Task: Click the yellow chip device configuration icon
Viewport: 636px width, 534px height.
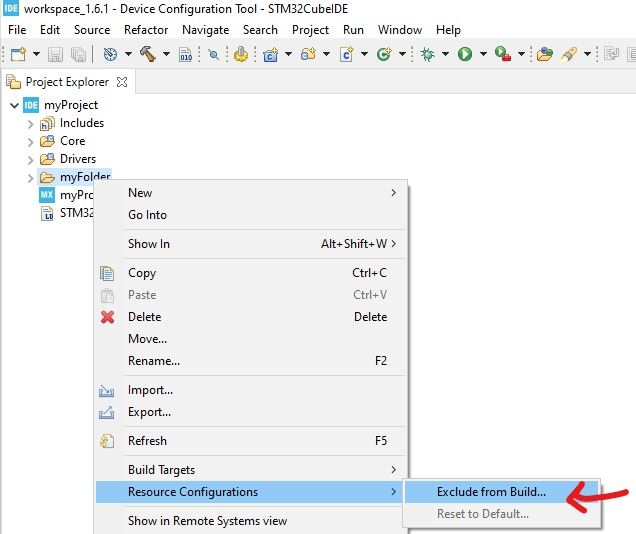Action: tap(241, 54)
